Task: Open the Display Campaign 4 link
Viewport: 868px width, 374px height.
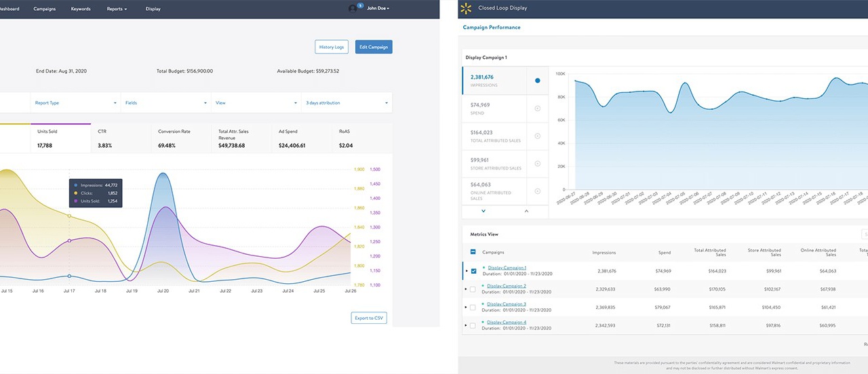Action: click(x=507, y=323)
